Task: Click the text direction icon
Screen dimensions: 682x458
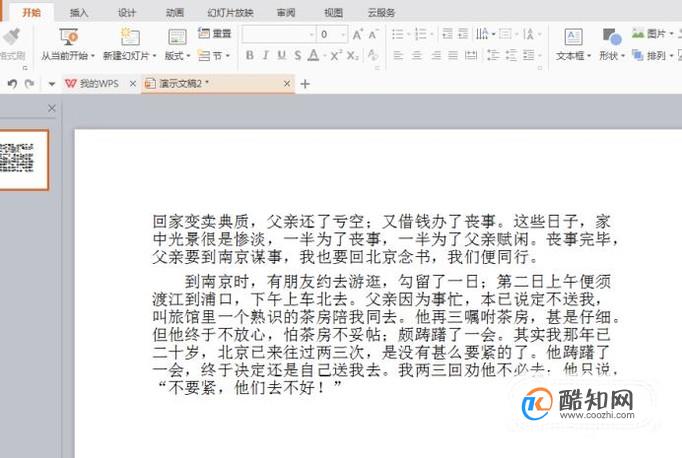Action: point(482,34)
